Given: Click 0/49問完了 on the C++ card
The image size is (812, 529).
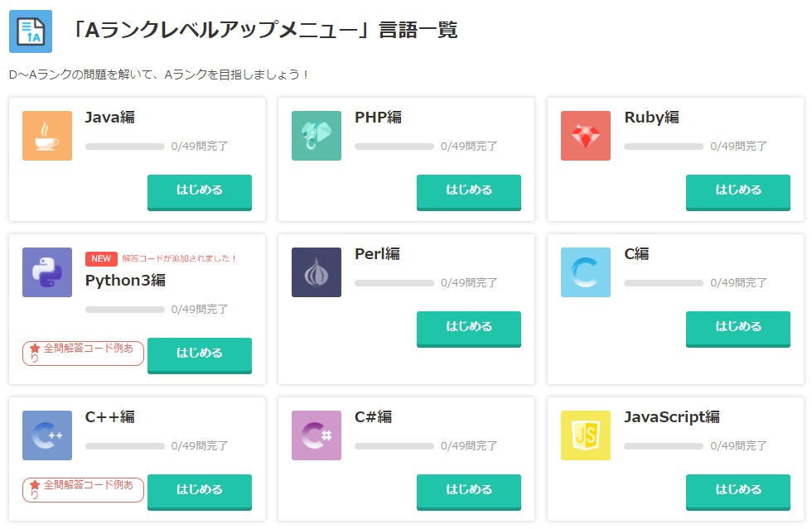Looking at the screenshot, I should (200, 446).
